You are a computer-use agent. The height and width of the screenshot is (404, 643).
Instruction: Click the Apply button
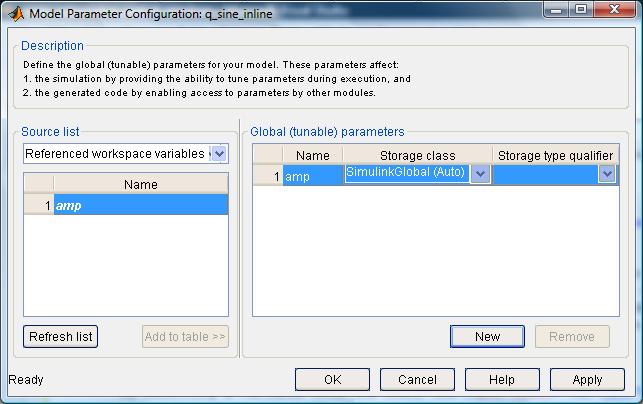(587, 379)
